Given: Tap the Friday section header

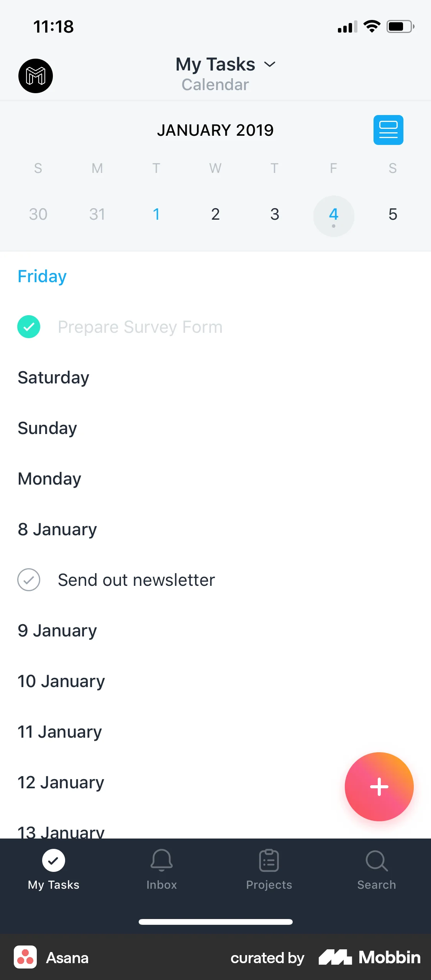Looking at the screenshot, I should pyautogui.click(x=42, y=276).
